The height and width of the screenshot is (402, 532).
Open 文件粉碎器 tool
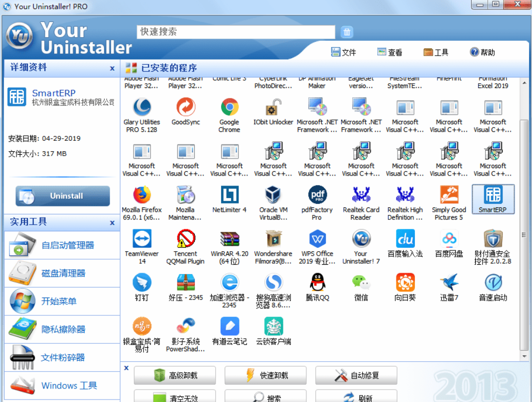pyautogui.click(x=62, y=358)
